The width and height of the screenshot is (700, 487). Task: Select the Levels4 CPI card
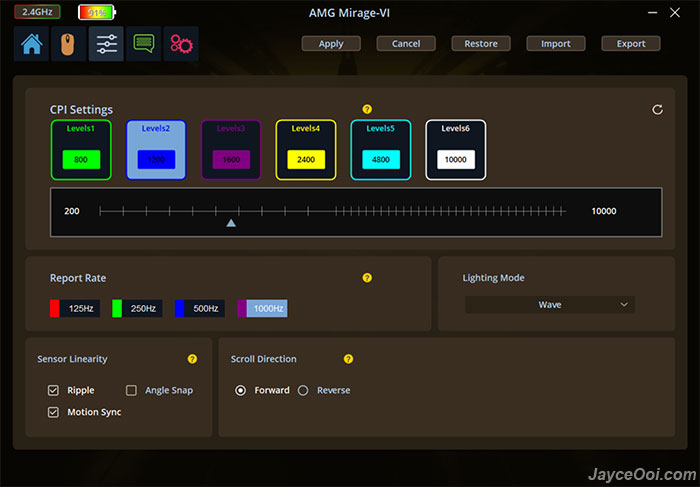pos(306,150)
